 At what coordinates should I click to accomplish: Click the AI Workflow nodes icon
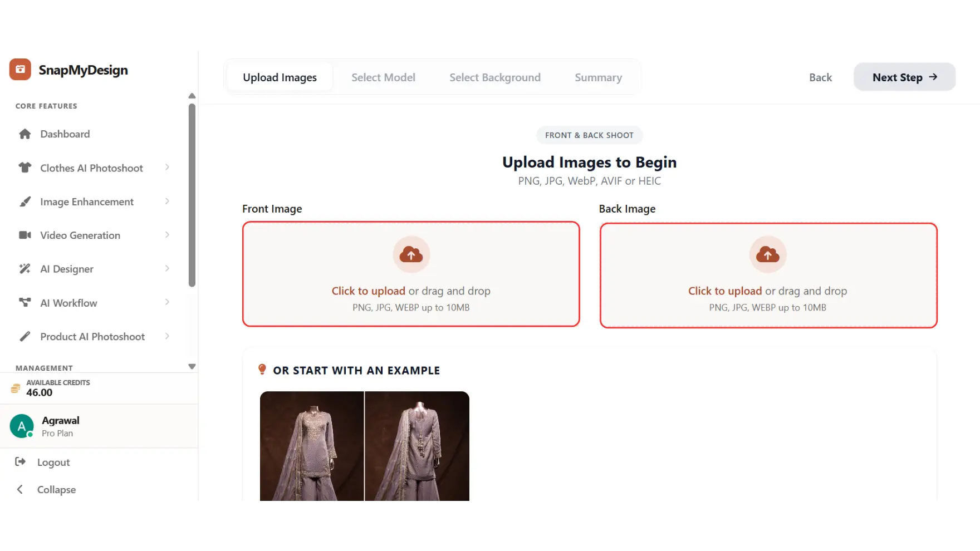coord(25,302)
